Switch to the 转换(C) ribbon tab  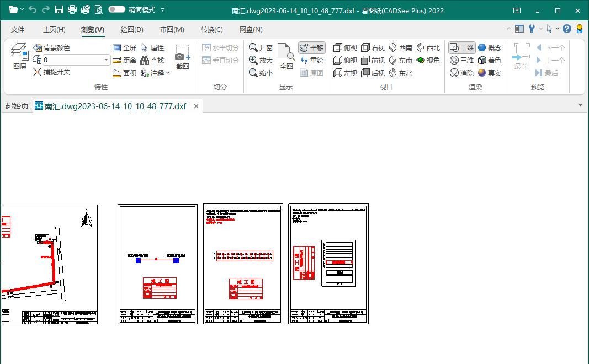coord(212,30)
